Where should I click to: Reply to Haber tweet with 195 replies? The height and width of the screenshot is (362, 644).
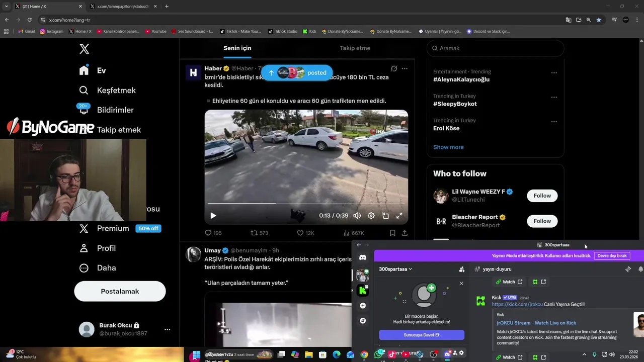(x=213, y=233)
